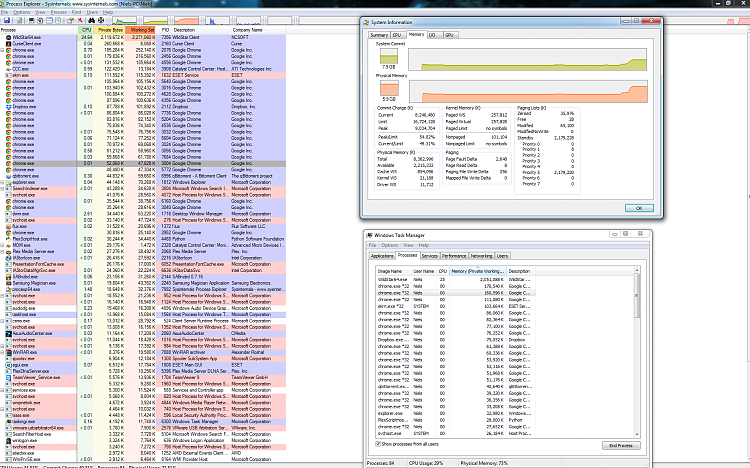Collapse the services.exe process tree node

2,390
